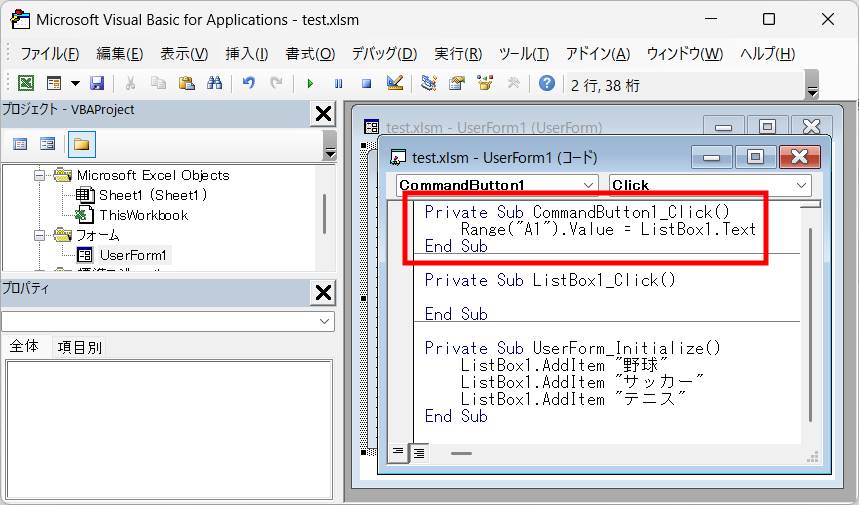Open CommandButton1 object dropdown
This screenshot has height=505, width=859.
pos(588,185)
